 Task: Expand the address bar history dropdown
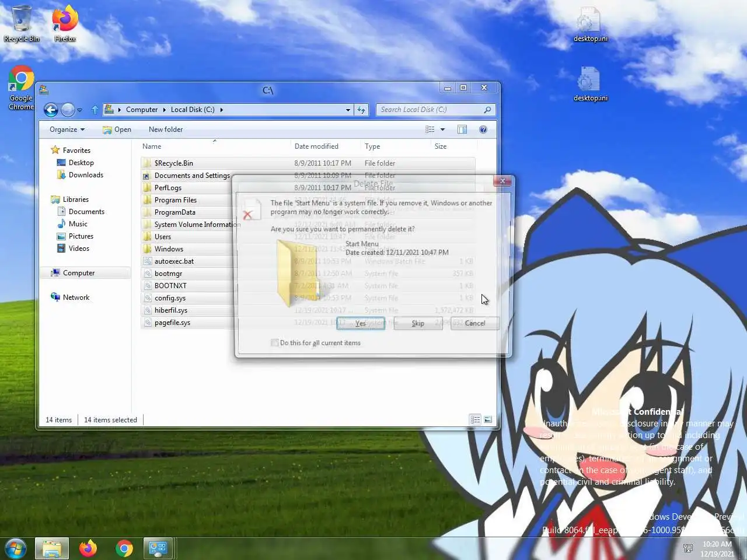(348, 110)
